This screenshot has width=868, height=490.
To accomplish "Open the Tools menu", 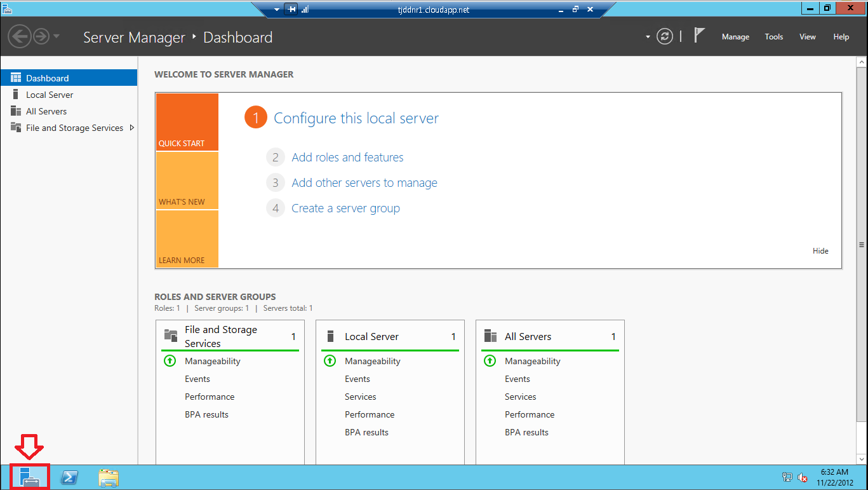I will click(x=774, y=37).
